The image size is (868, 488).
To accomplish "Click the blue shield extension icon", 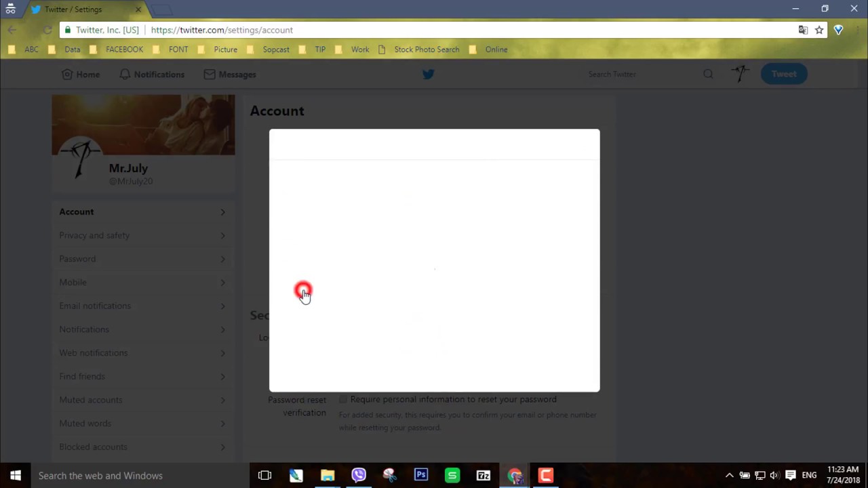I will 839,30.
